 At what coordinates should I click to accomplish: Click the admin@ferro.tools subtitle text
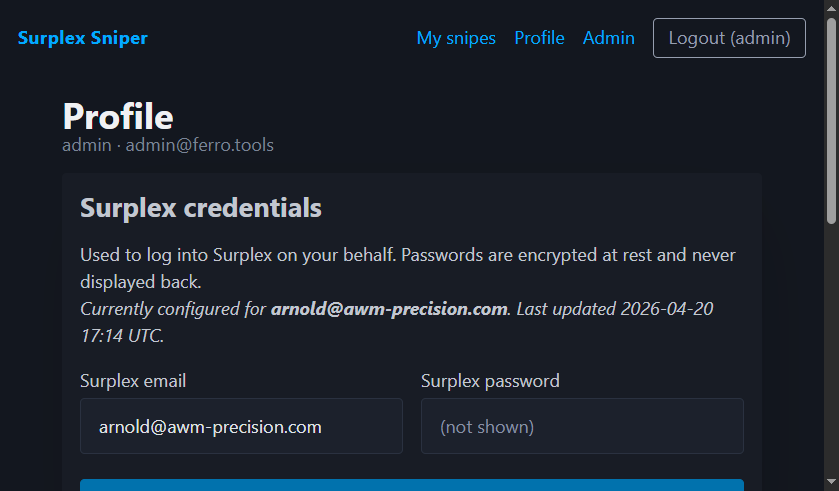point(199,145)
